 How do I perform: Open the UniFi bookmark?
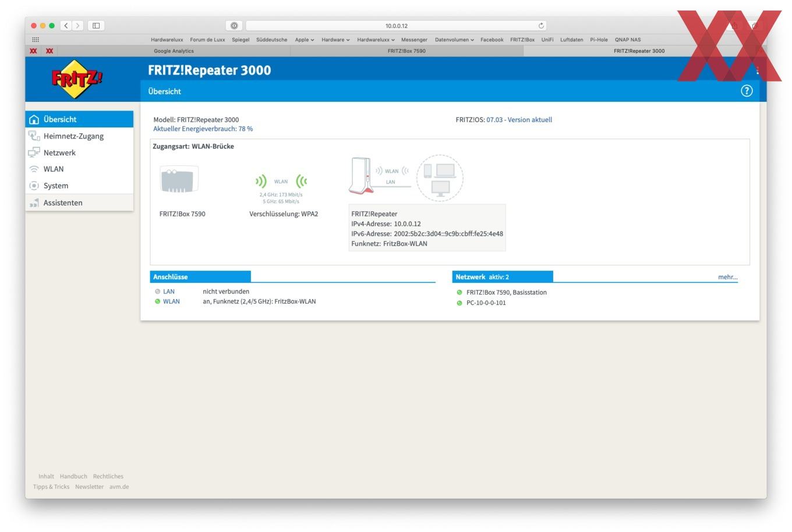click(x=547, y=40)
